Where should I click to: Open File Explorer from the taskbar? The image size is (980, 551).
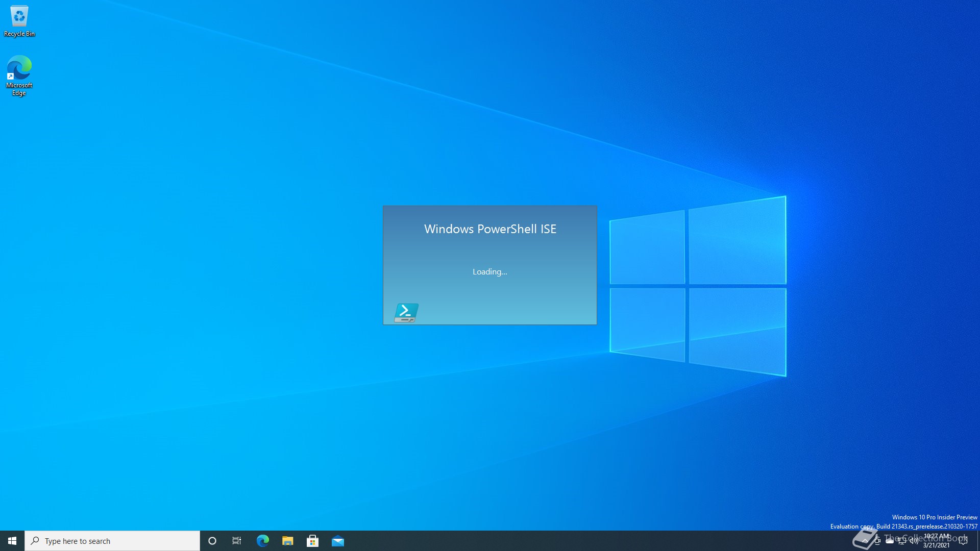[288, 540]
